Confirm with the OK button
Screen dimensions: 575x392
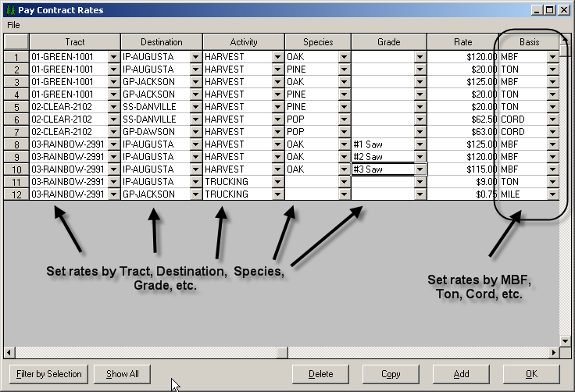[x=531, y=374]
